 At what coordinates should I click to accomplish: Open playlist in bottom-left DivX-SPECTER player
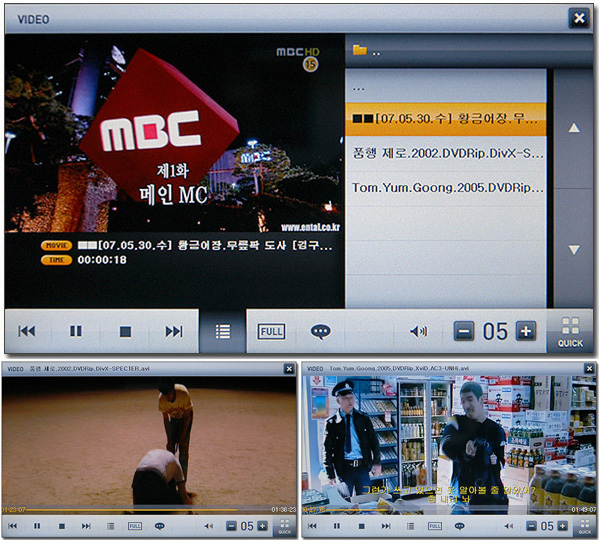click(111, 526)
